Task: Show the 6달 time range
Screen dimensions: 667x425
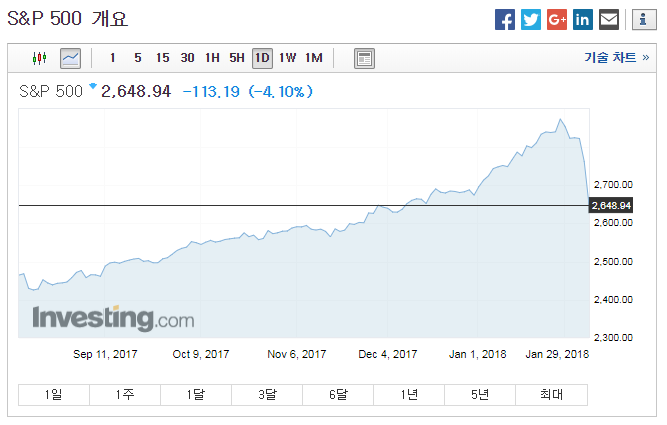Action: 338,395
